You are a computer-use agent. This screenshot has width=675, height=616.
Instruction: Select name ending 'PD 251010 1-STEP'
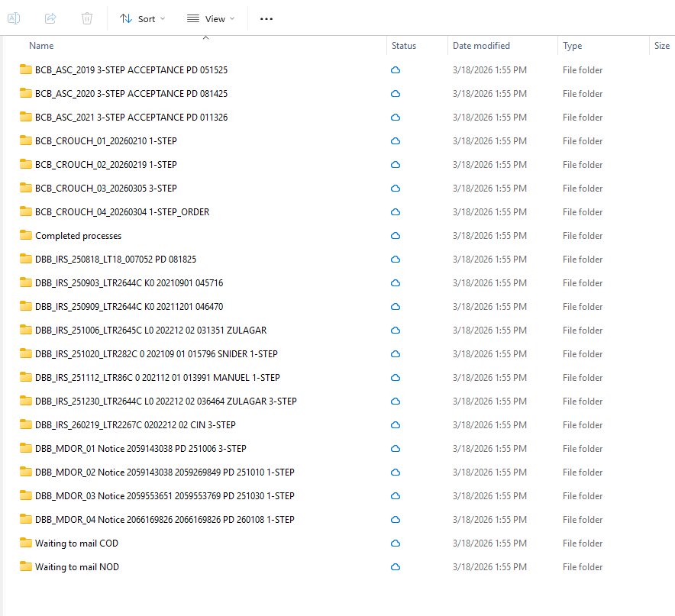click(165, 472)
